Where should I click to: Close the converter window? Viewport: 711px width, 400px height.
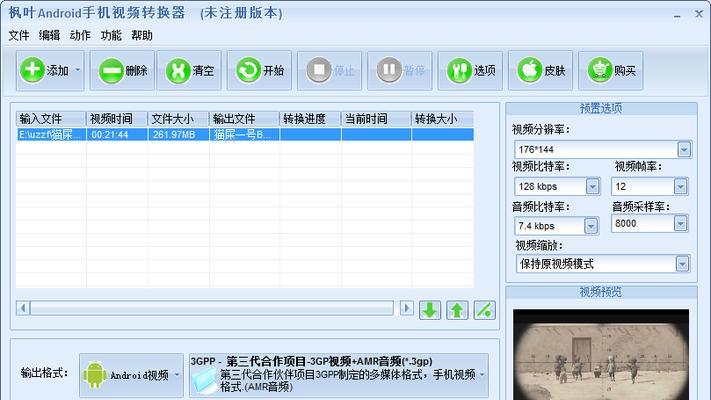[699, 14]
